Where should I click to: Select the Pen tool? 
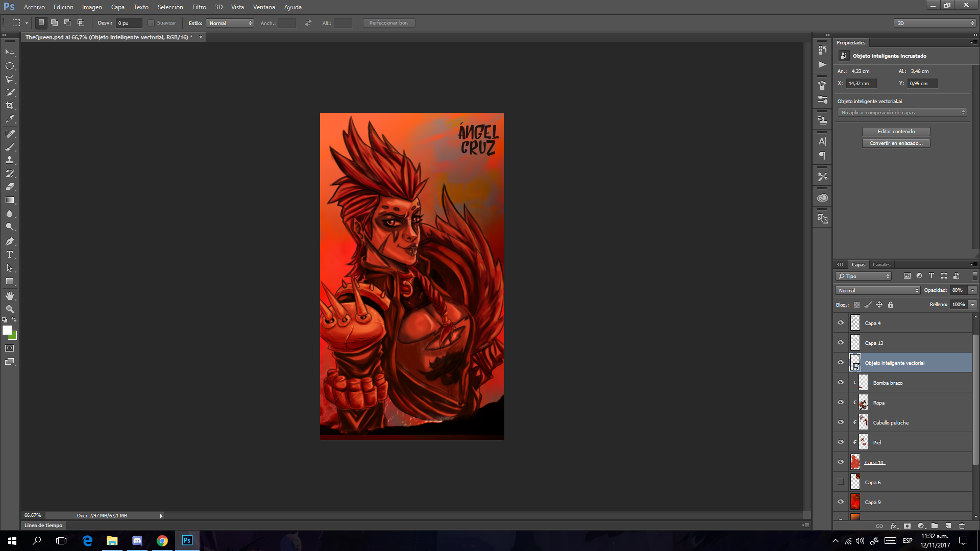coord(10,241)
